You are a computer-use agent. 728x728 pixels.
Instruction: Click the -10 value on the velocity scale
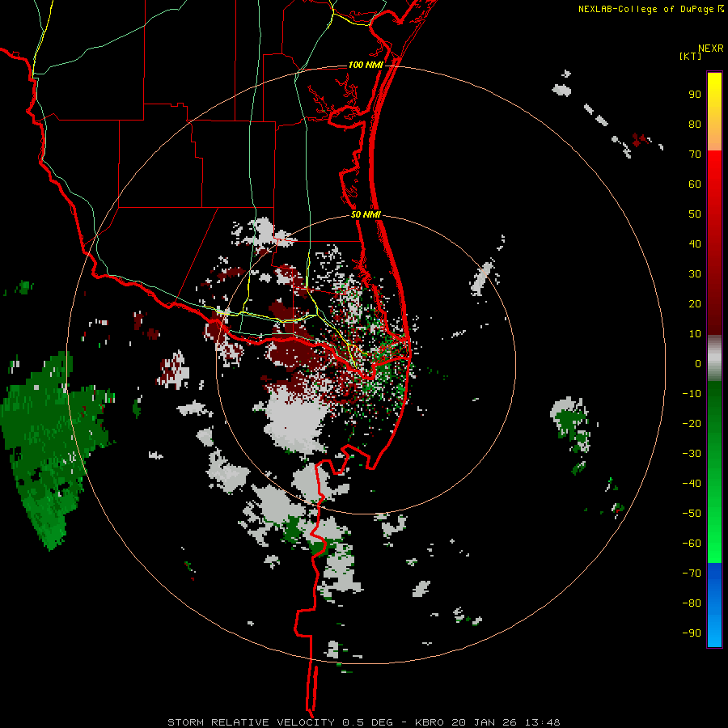692,394
